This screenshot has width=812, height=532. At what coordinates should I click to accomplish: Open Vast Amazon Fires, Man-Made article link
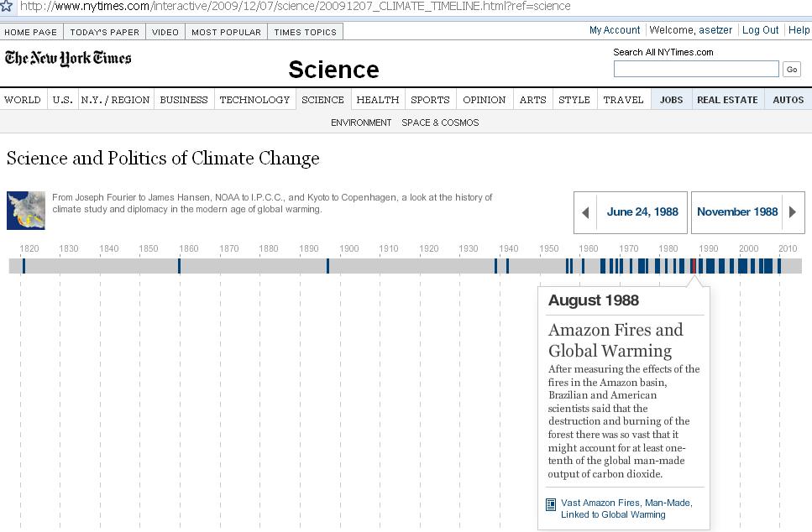[x=626, y=509]
